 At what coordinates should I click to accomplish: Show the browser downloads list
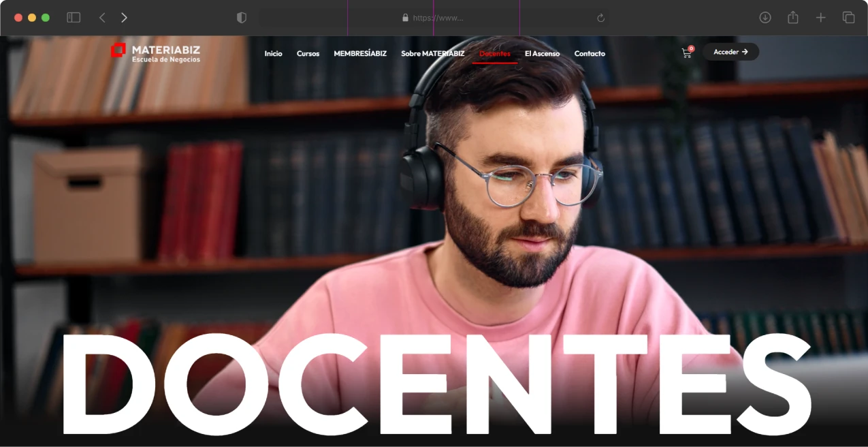click(765, 18)
